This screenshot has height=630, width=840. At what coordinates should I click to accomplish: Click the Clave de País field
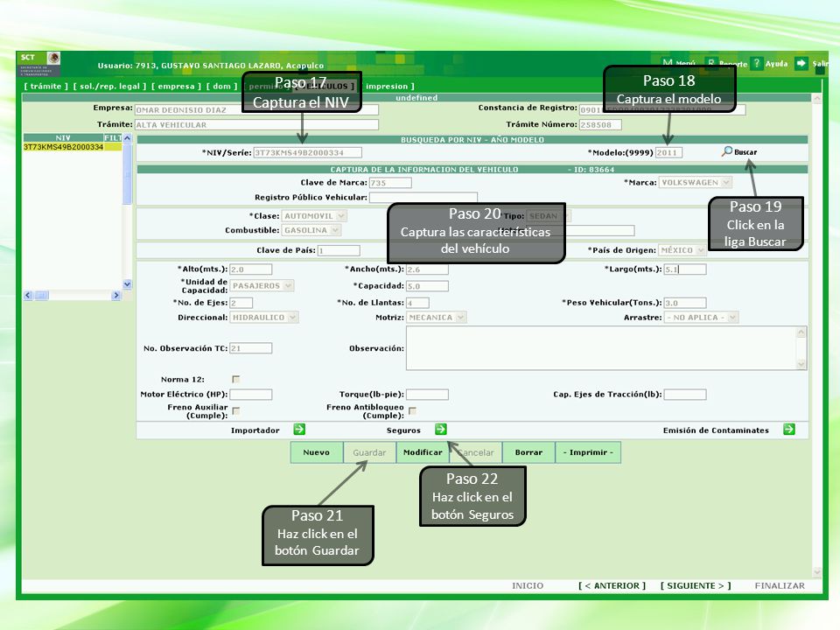339,250
